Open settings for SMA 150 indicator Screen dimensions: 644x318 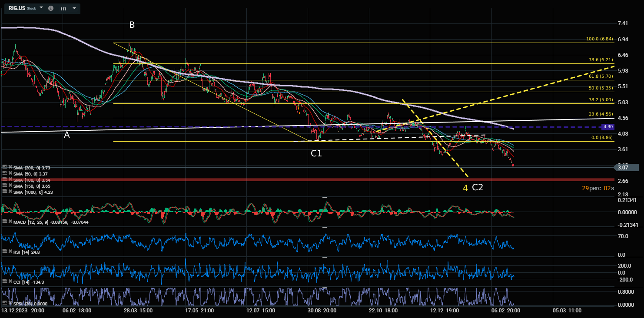tap(4, 185)
